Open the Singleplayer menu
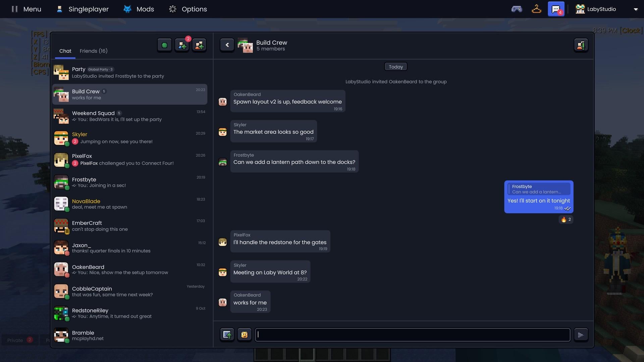 [x=83, y=9]
